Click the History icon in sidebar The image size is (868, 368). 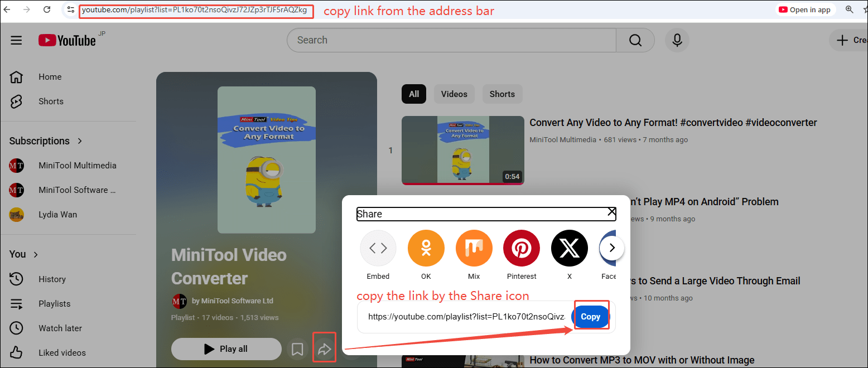[x=17, y=279]
